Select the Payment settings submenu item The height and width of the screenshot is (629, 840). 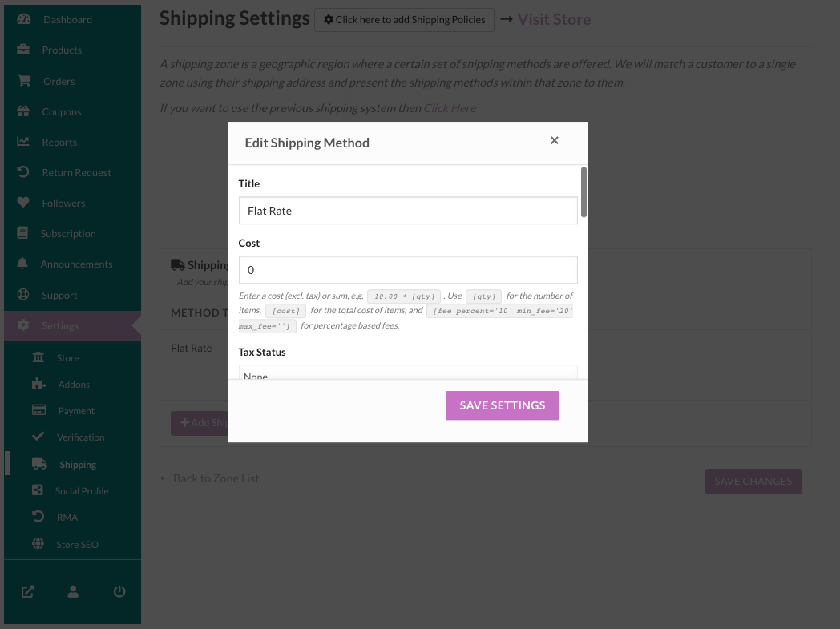tap(76, 410)
